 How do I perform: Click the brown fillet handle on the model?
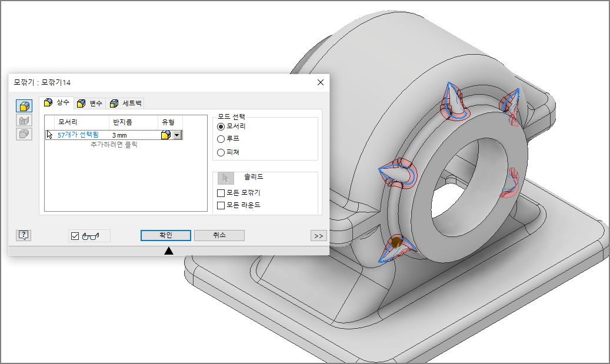coord(396,242)
